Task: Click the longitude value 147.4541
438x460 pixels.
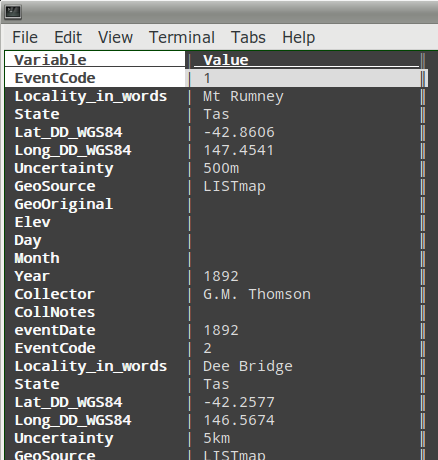Action: click(239, 150)
